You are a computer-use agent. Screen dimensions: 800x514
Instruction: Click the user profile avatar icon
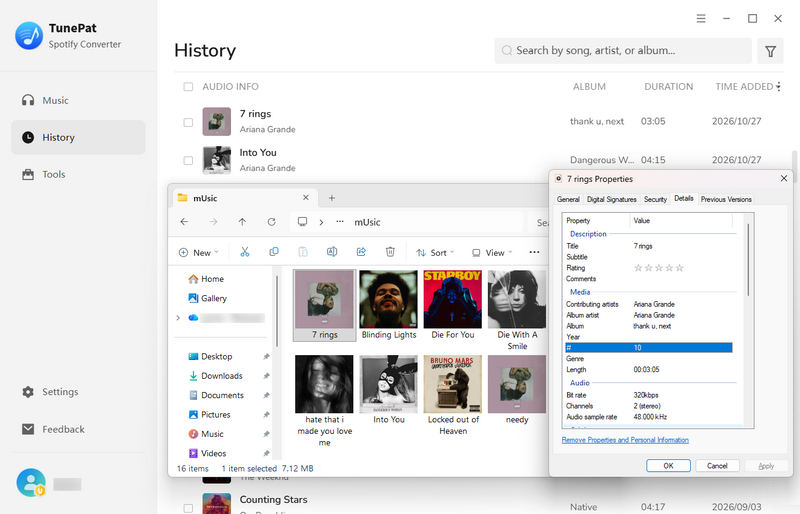[x=31, y=483]
